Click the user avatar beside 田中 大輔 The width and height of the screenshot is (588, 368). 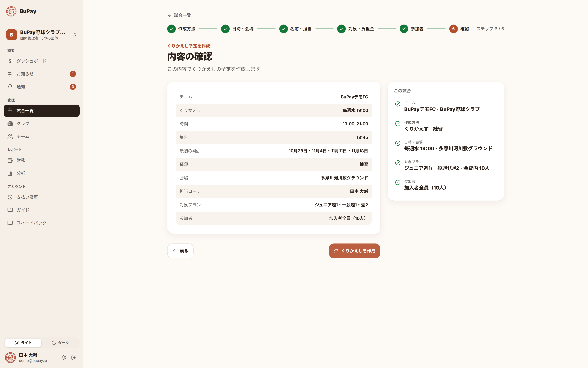pos(10,358)
